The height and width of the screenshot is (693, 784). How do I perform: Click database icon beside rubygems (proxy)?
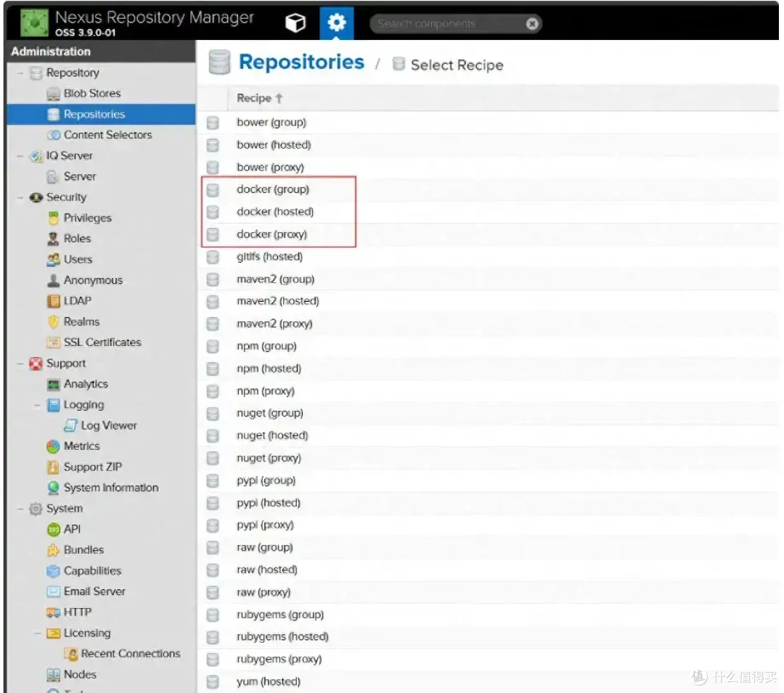(x=213, y=660)
